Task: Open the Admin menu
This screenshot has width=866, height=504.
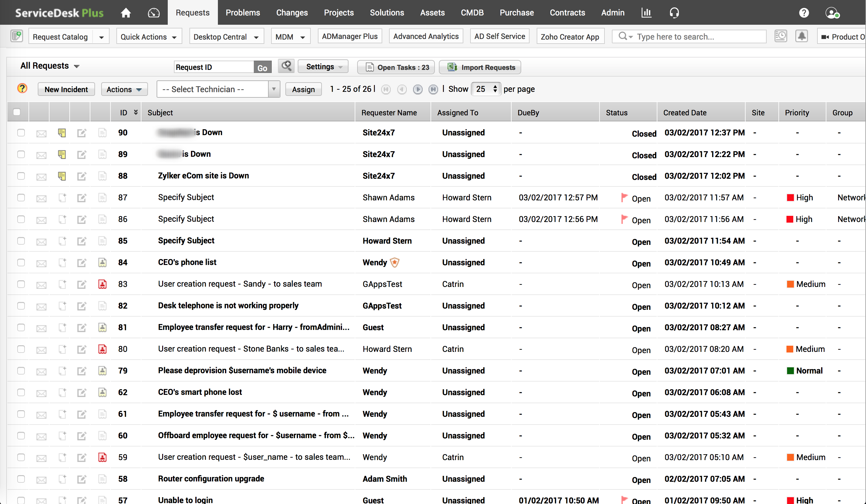Action: pyautogui.click(x=613, y=12)
